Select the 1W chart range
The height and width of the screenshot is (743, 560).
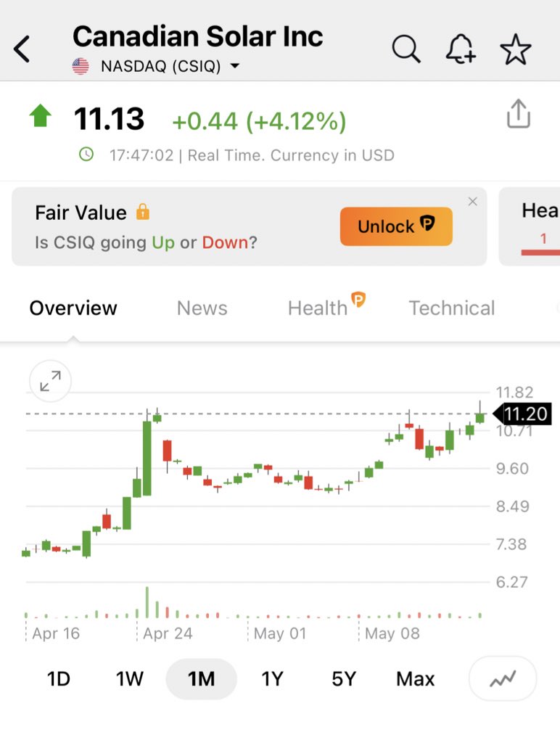coord(129,678)
